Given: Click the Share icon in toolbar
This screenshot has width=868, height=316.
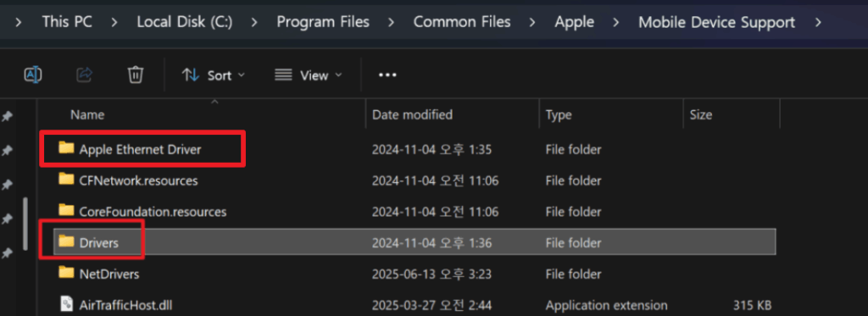Looking at the screenshot, I should point(84,75).
